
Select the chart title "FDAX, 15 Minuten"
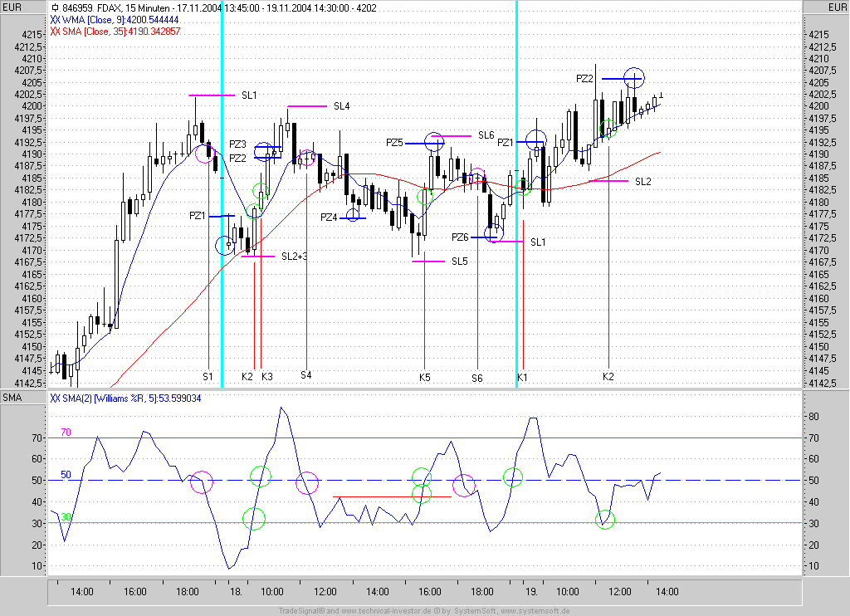[134, 8]
